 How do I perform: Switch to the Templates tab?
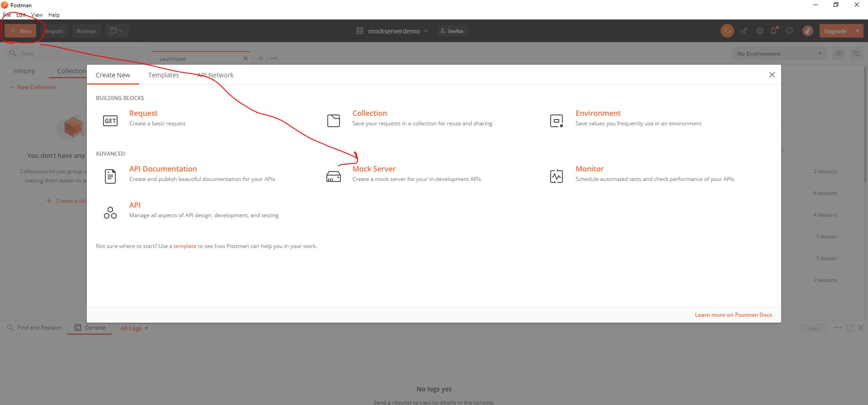pos(164,75)
